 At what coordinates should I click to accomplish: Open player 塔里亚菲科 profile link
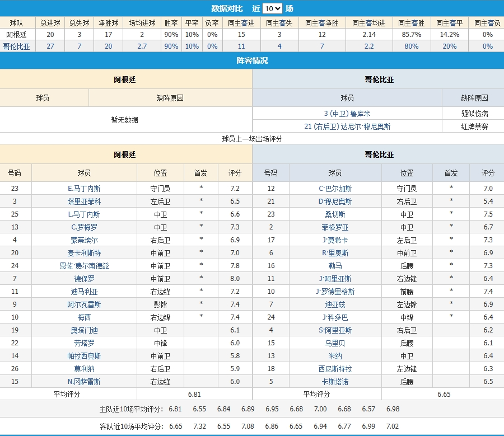click(x=84, y=201)
